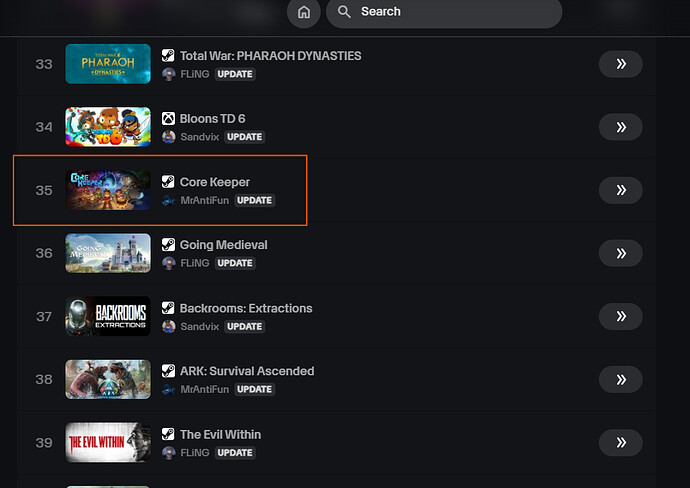Click UPDATE badge under Going Medieval

coord(235,263)
